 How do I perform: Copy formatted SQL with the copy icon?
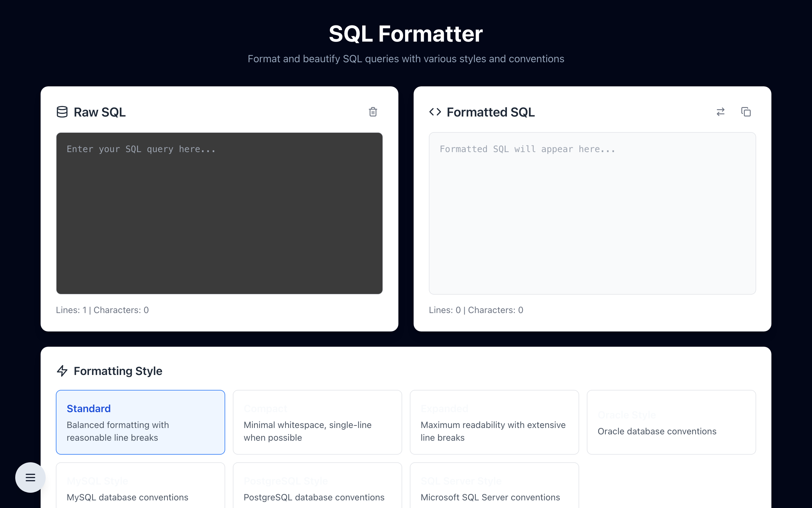point(746,112)
